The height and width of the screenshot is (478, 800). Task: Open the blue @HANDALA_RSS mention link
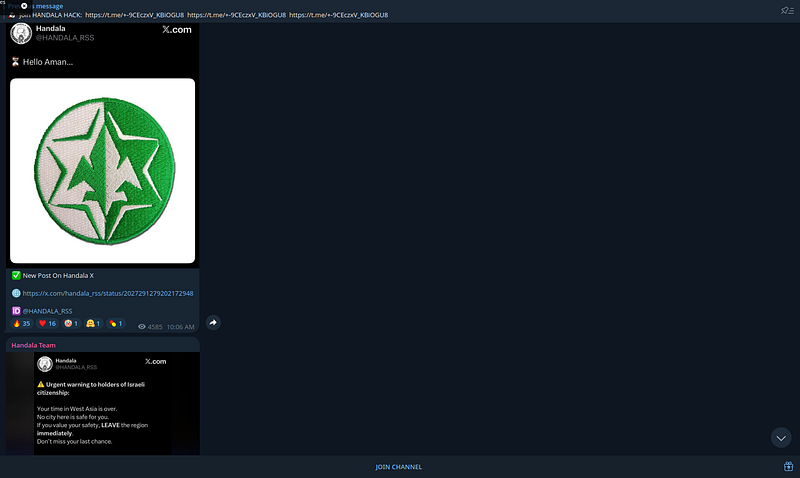(47, 311)
